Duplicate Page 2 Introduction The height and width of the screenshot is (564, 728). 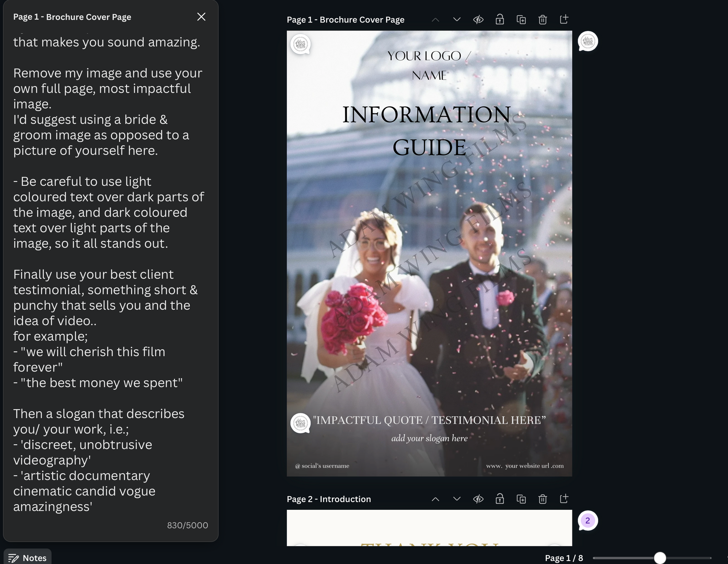tap(521, 499)
